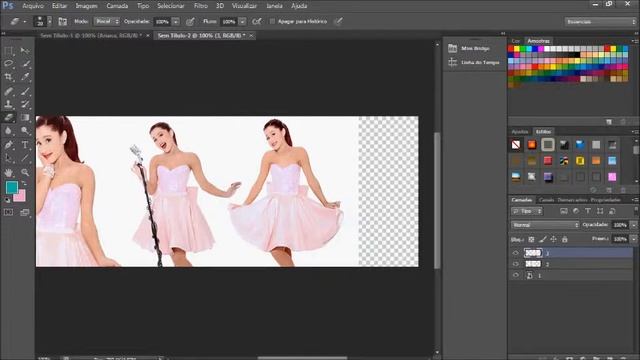Select the Lasso tool
The width and height of the screenshot is (640, 360).
coord(8,64)
